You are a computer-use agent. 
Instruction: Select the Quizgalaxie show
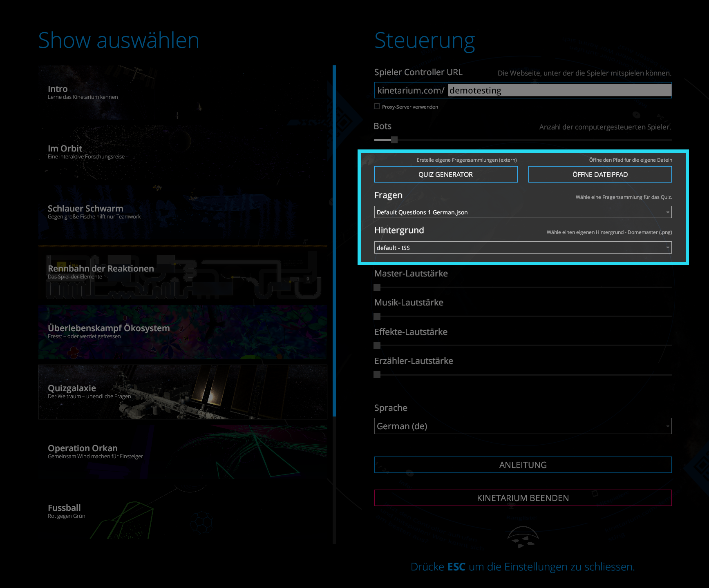pyautogui.click(x=182, y=392)
